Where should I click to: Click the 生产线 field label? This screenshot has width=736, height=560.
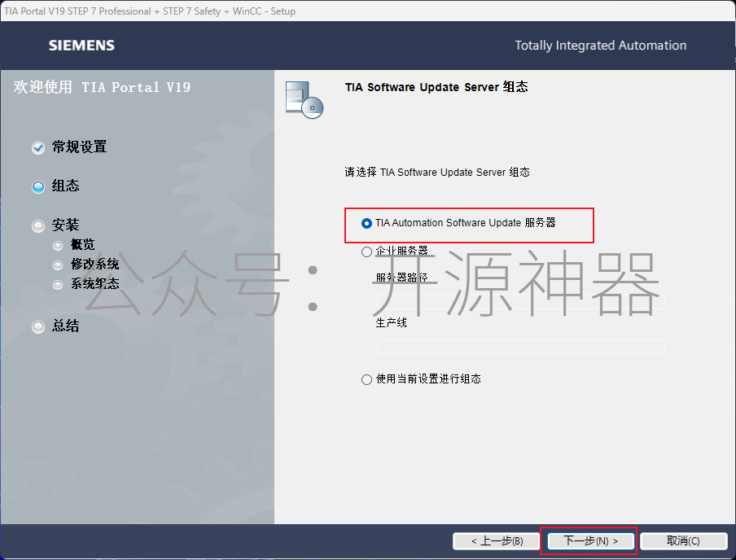pos(392,322)
